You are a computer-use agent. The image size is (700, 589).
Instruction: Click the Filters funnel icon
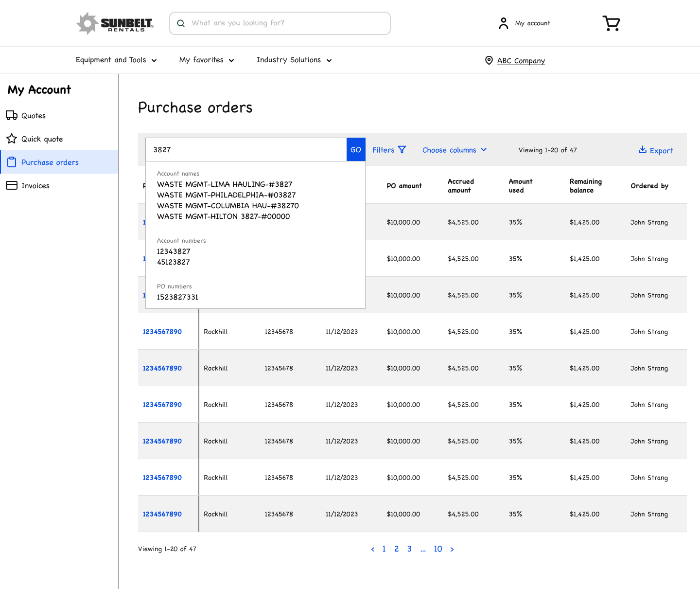(x=402, y=150)
